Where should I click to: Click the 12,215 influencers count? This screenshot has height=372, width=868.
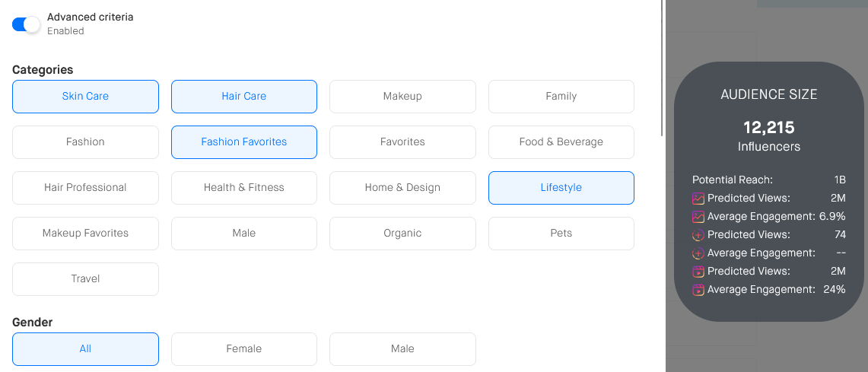(768, 128)
